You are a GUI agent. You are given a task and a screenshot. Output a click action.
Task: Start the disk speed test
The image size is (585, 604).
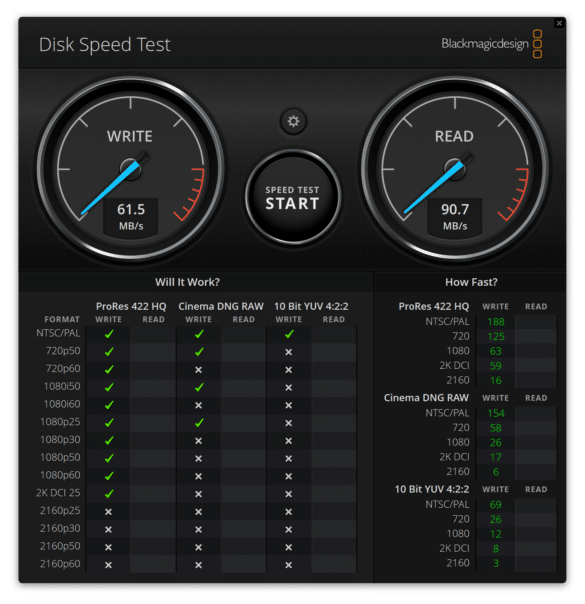293,197
